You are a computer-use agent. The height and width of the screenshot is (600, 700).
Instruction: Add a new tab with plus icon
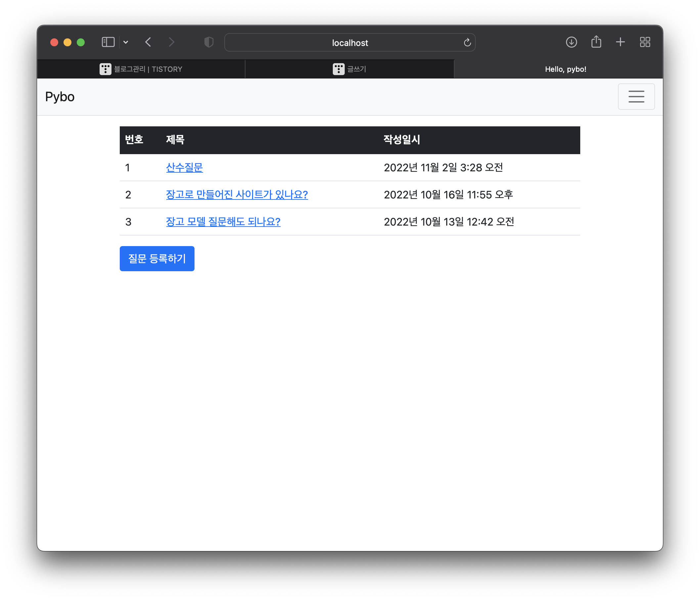620,42
